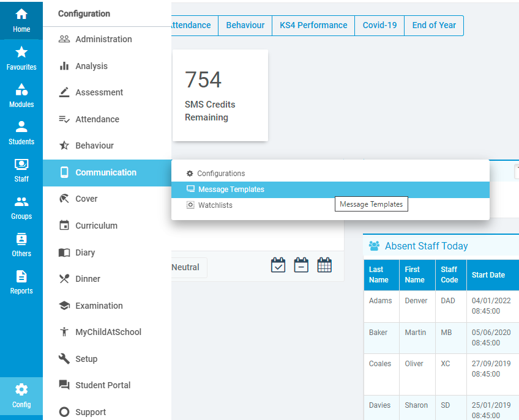Image resolution: width=519 pixels, height=420 pixels.
Task: Click the calendar with checkmark icon
Action: [278, 265]
